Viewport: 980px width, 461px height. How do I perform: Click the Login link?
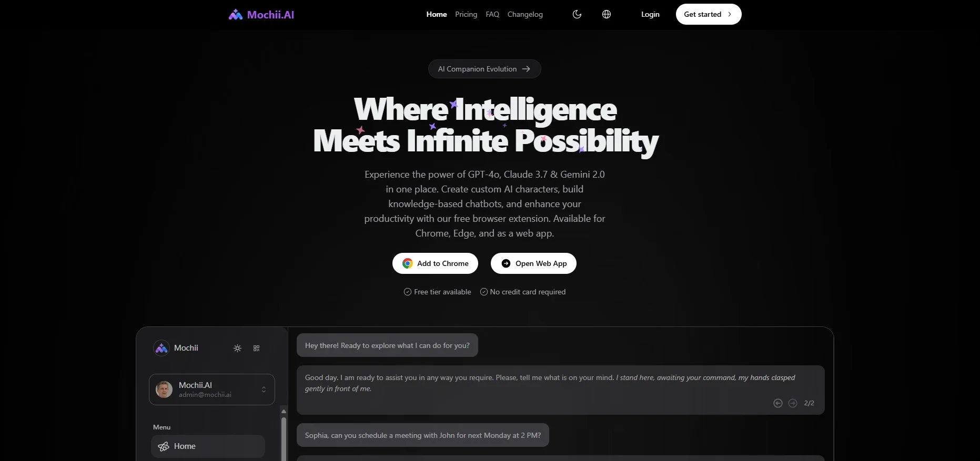tap(650, 14)
